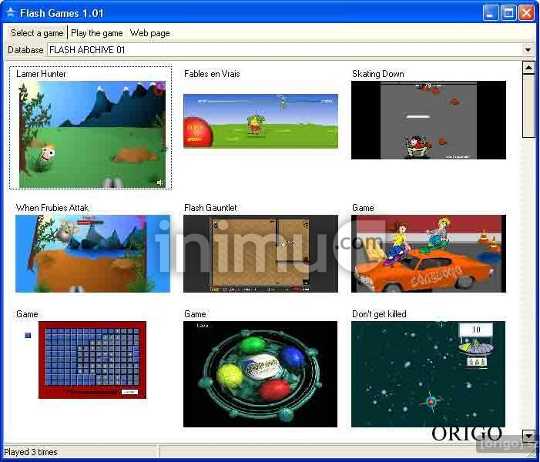Open the Select a game tab

pyautogui.click(x=37, y=33)
